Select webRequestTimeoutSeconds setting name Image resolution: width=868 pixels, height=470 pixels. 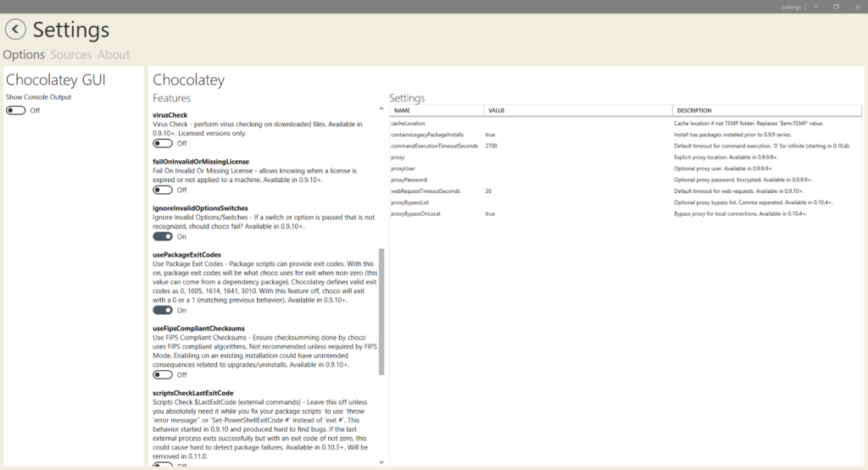click(426, 191)
